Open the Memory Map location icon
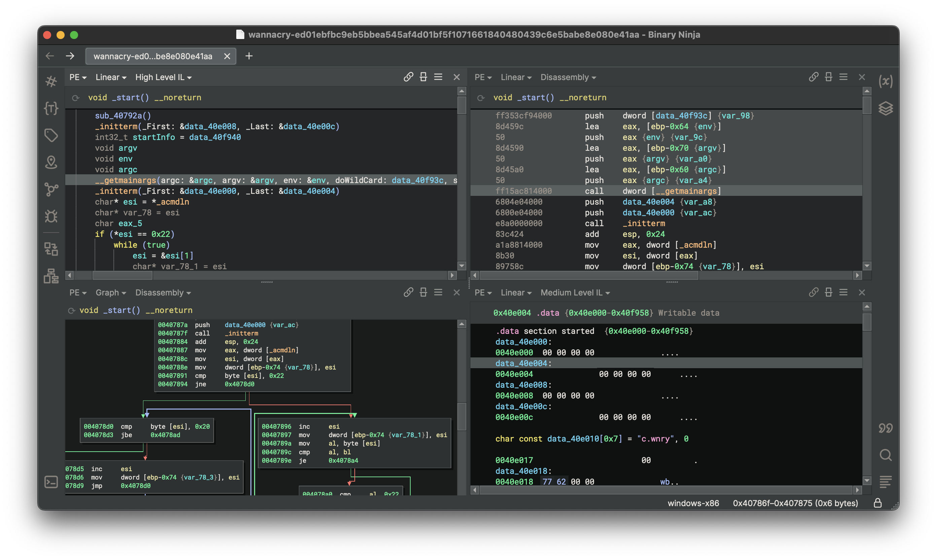Image resolution: width=937 pixels, height=560 pixels. (x=51, y=162)
